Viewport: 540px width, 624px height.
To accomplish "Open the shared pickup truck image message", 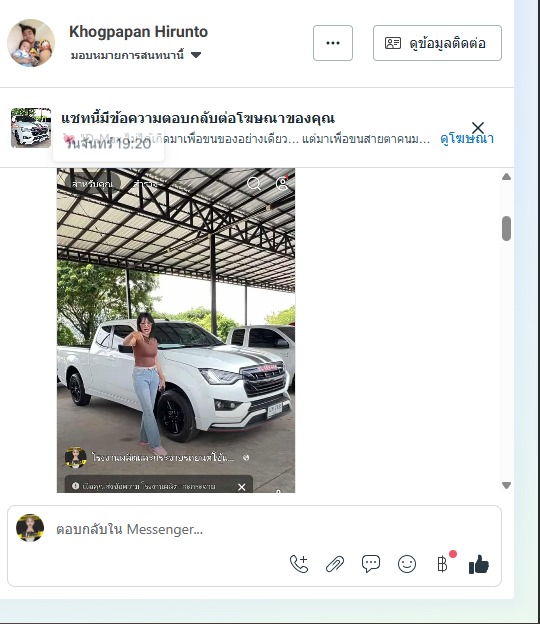I will 176,330.
